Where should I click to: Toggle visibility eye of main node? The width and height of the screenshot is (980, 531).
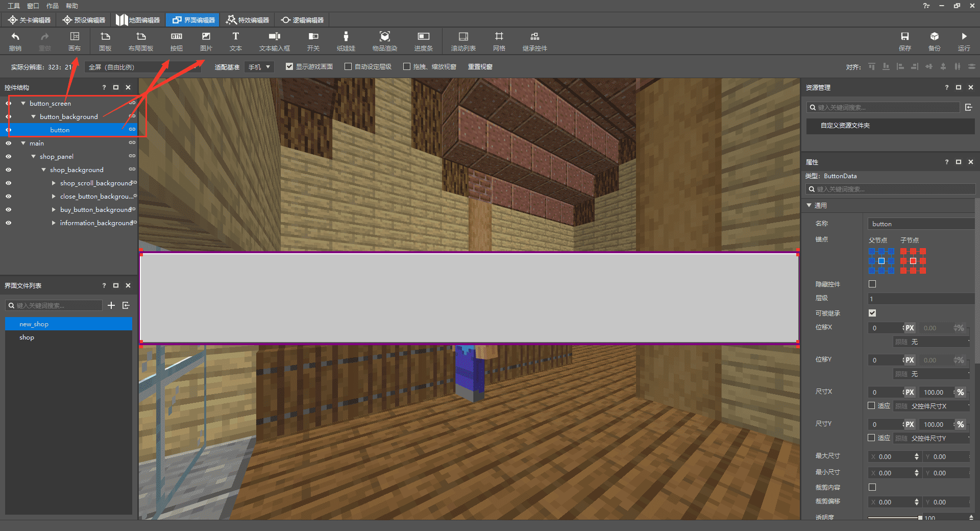pos(8,143)
